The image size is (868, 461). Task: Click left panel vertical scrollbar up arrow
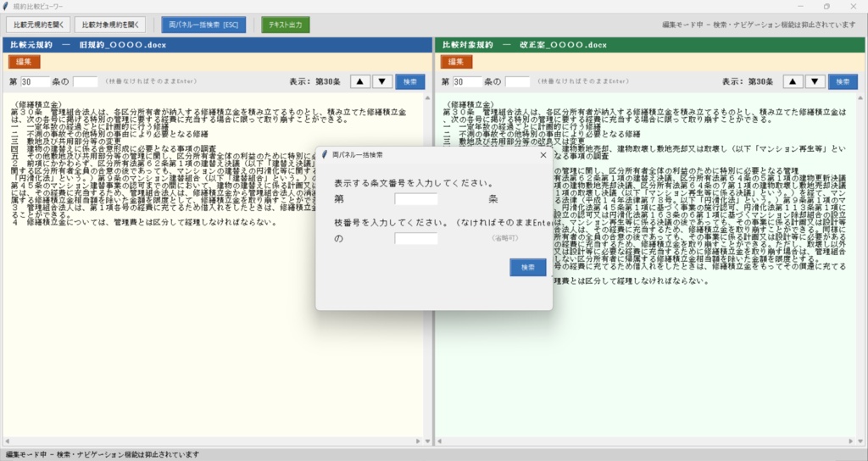[427, 98]
